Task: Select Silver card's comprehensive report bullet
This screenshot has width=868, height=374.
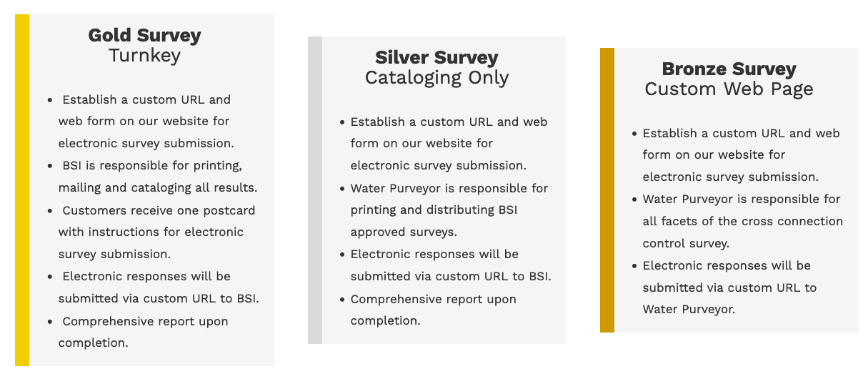Action: [x=433, y=310]
